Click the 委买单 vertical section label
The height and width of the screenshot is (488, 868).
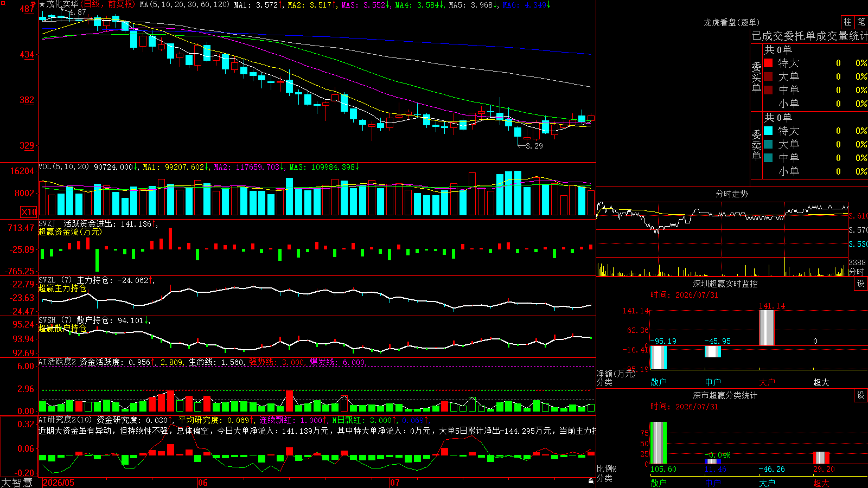(x=756, y=77)
